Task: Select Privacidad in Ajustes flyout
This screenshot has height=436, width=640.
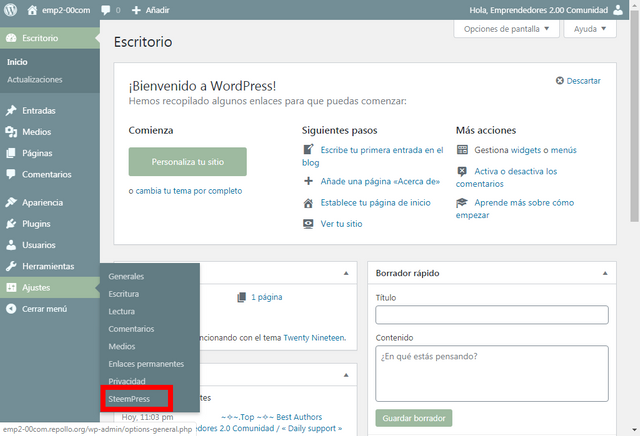Action: point(127,381)
